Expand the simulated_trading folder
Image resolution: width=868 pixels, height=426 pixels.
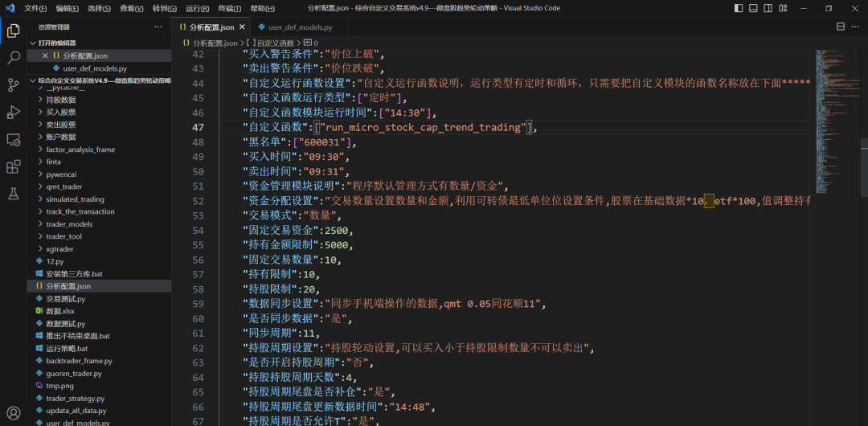point(100,199)
